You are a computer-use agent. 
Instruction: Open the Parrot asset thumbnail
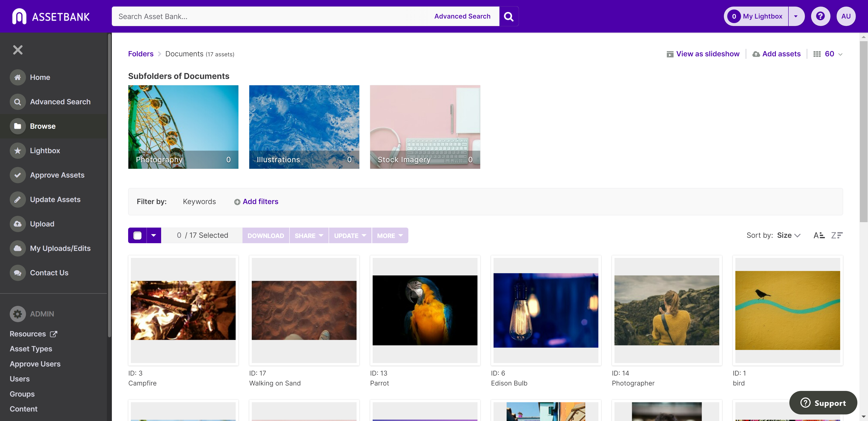(425, 310)
